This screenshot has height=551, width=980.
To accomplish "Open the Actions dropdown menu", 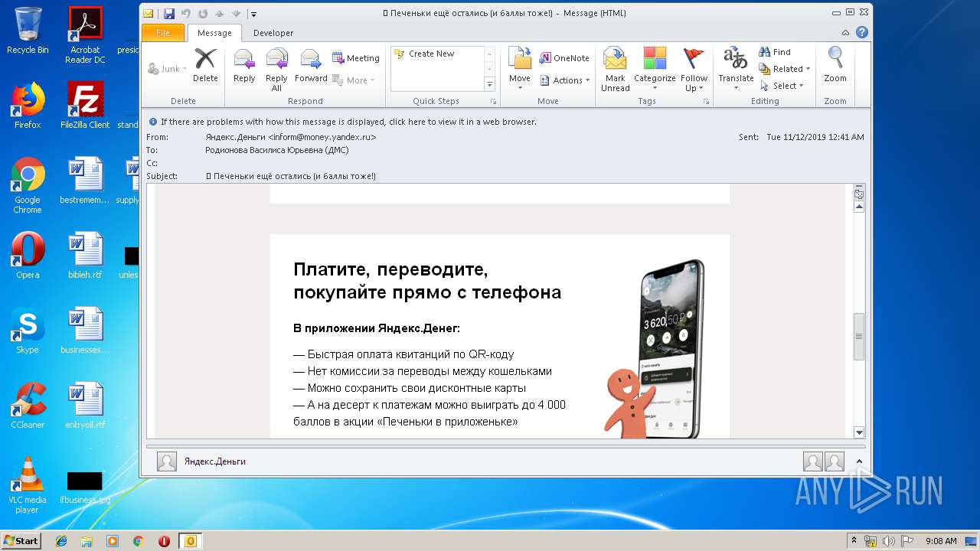I will coord(565,80).
